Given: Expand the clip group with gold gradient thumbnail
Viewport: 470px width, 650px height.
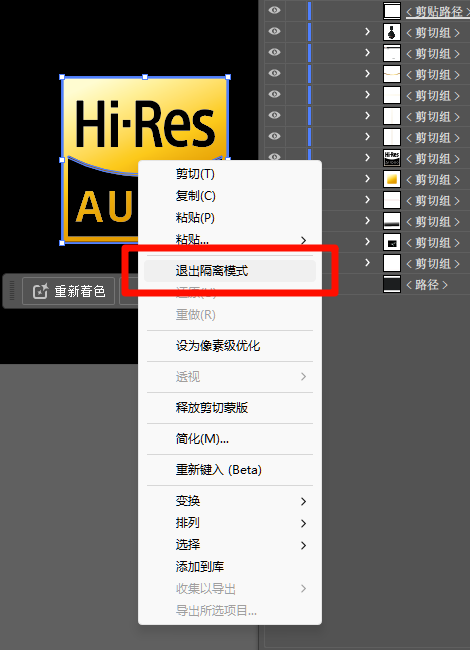Looking at the screenshot, I should coord(367,179).
